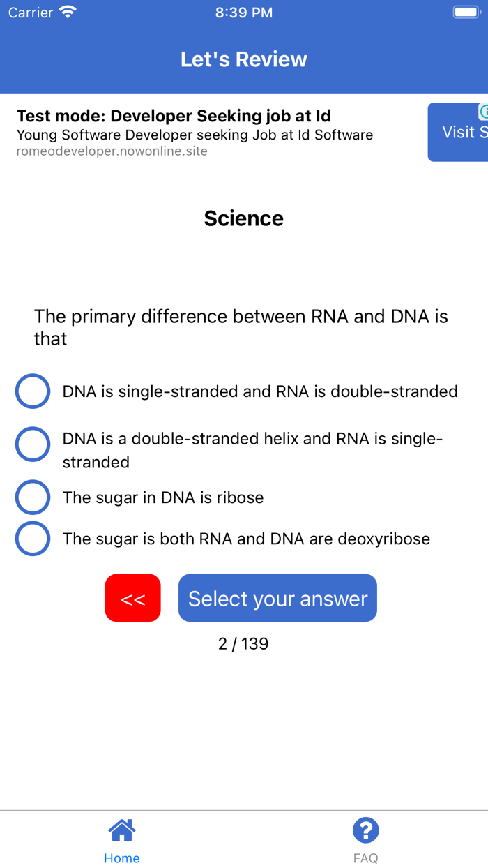This screenshot has width=488, height=868.
Task: Select radio for DNA single-stranded, RNA double-stranded
Action: coord(33,391)
